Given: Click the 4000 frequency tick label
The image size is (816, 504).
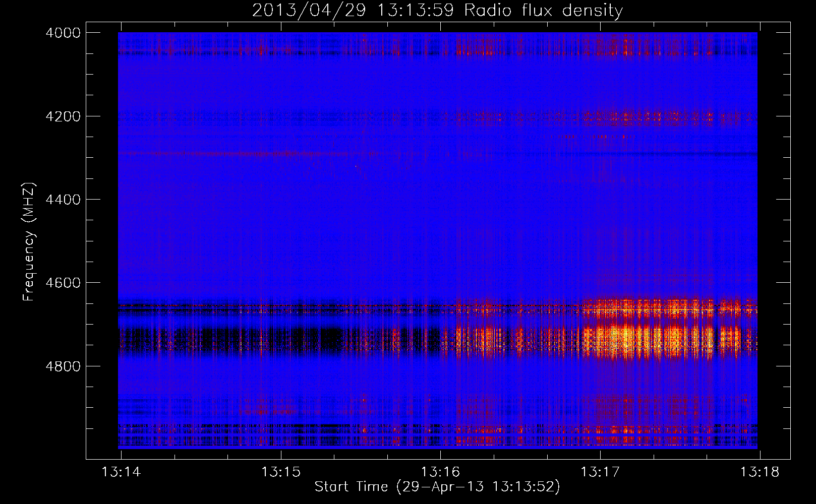Looking at the screenshot, I should [x=63, y=33].
